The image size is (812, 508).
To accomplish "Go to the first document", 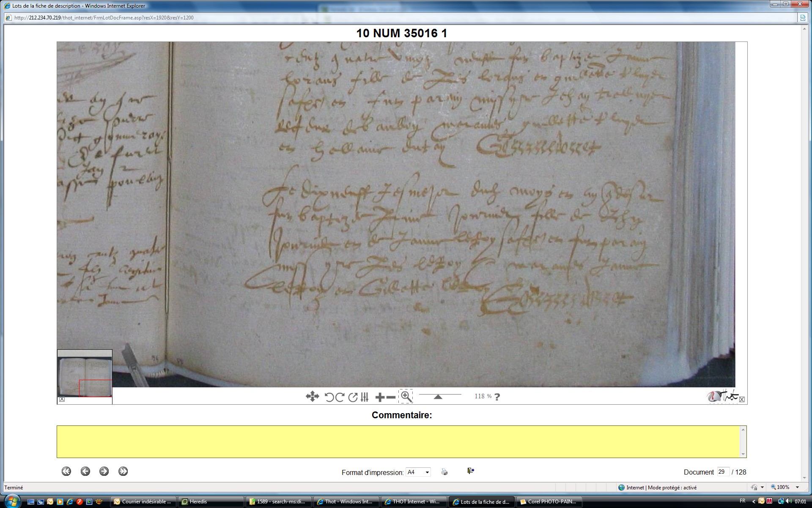I will coord(66,471).
